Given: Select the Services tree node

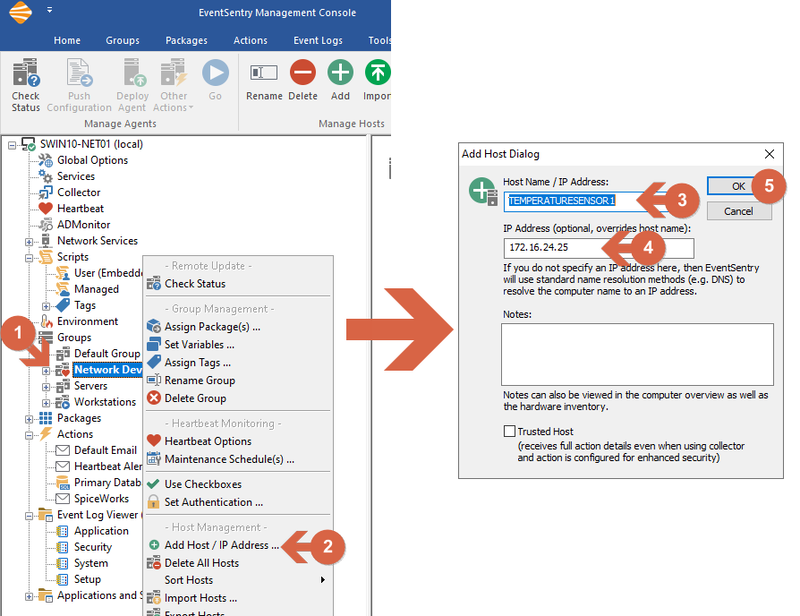Looking at the screenshot, I should pos(76,176).
